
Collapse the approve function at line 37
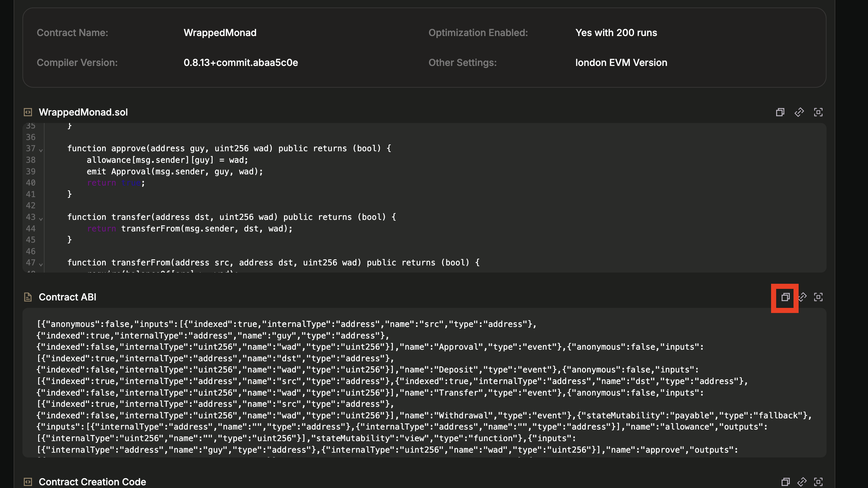41,150
